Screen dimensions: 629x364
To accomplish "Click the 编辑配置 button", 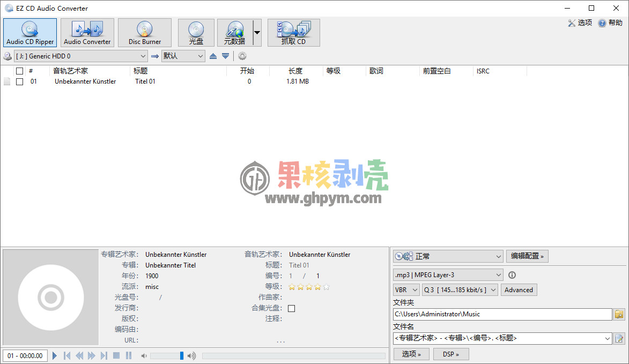I will click(527, 256).
